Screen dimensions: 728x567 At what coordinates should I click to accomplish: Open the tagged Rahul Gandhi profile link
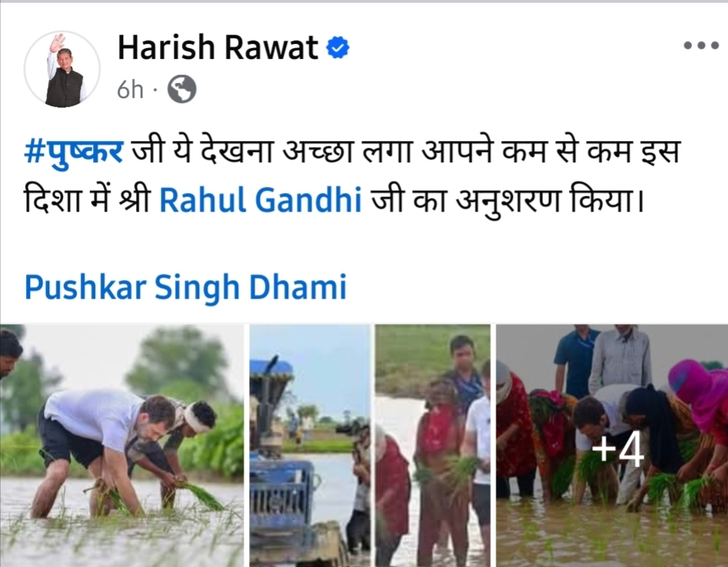[261, 200]
